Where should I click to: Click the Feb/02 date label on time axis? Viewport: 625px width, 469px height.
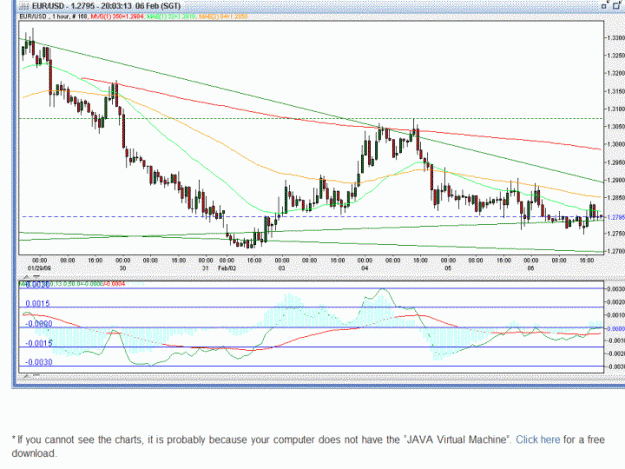[x=227, y=268]
